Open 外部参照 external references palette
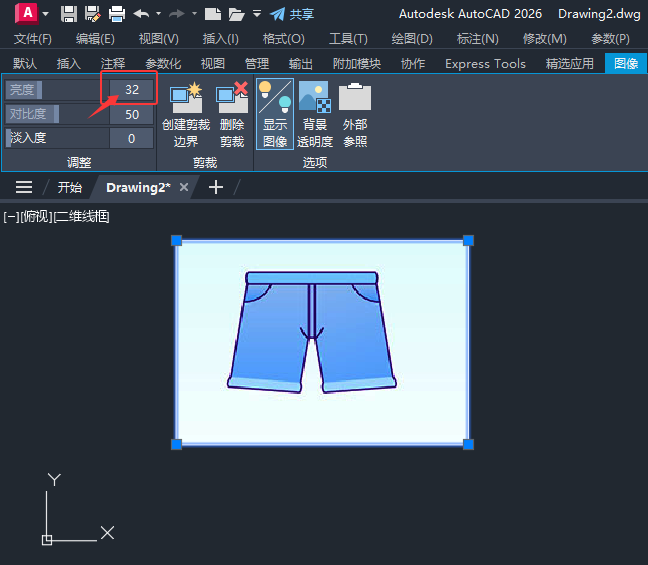 (x=355, y=114)
